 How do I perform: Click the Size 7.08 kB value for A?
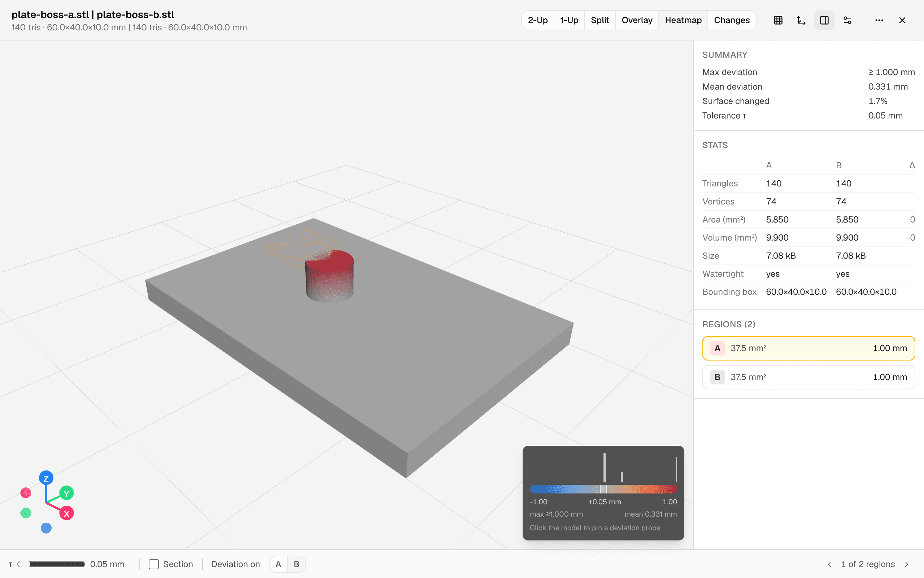781,256
